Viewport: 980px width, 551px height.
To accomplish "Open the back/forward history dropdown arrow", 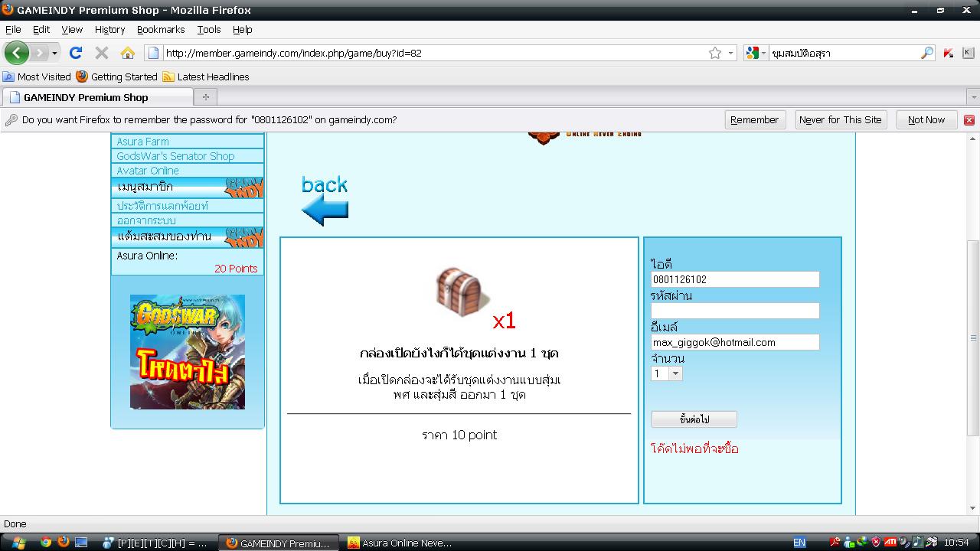I will click(x=54, y=53).
